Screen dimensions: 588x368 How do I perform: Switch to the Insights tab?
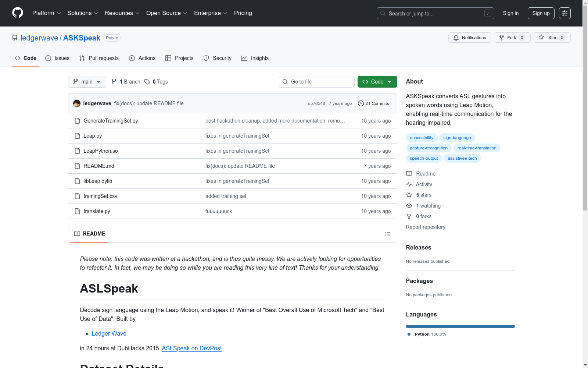(x=255, y=58)
